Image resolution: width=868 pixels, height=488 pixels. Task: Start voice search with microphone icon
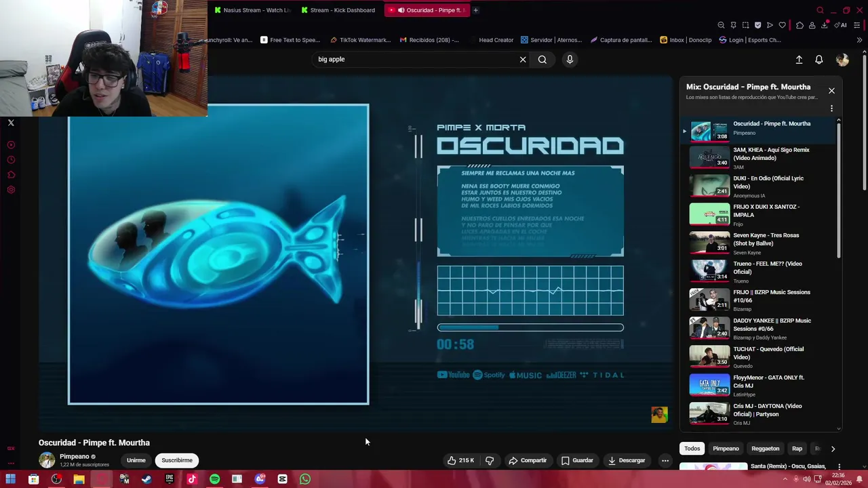(x=570, y=60)
